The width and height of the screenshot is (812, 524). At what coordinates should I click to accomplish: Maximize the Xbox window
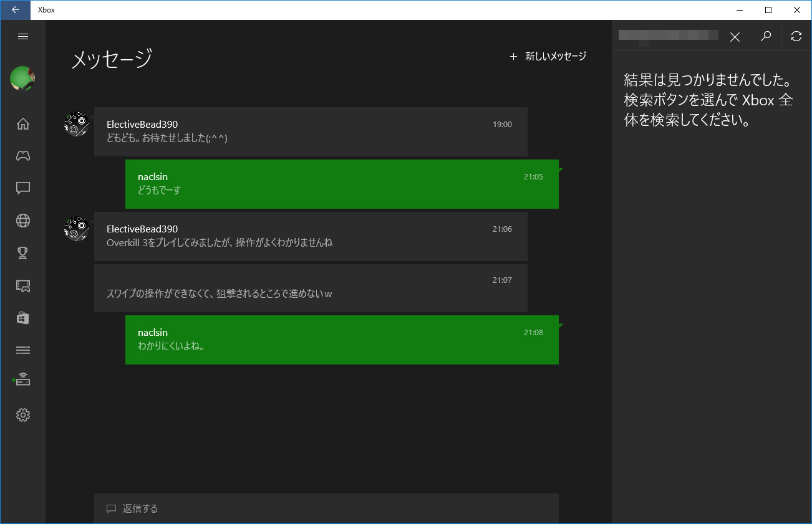coord(768,10)
